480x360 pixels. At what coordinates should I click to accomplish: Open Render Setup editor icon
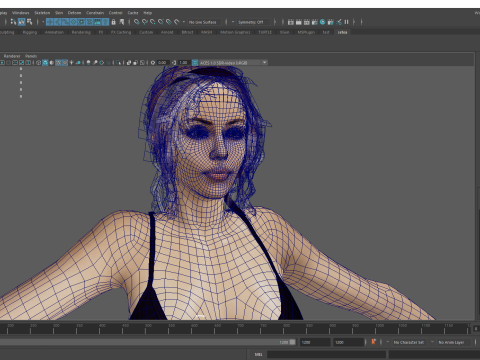331,22
